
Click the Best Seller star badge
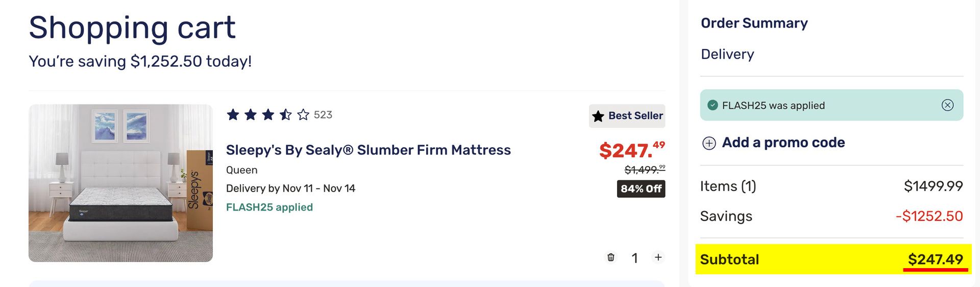[x=627, y=116]
